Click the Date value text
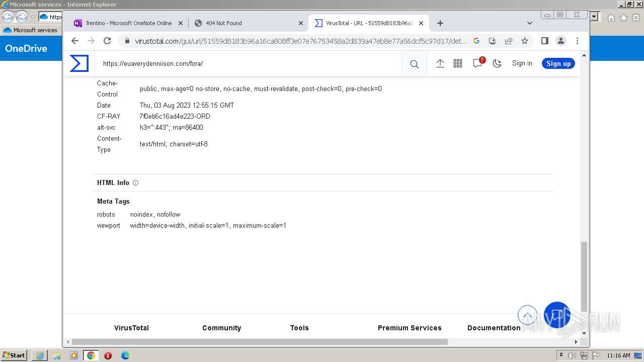 pos(187,106)
